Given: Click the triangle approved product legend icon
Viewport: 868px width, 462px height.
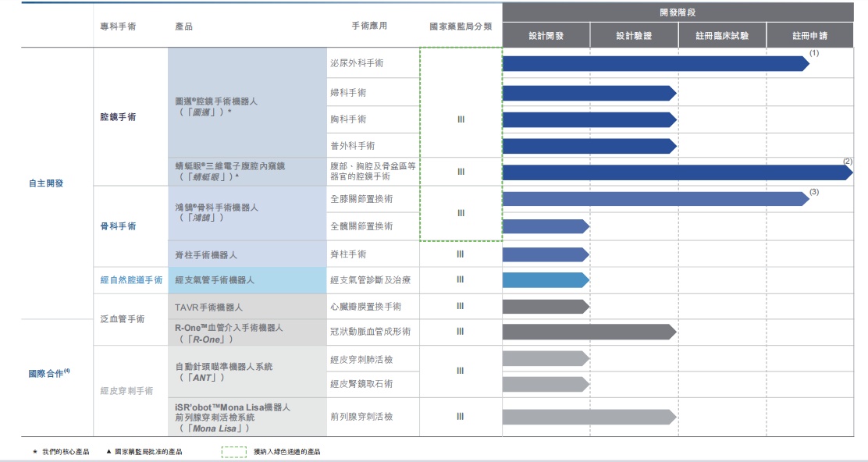Looking at the screenshot, I should point(108,452).
